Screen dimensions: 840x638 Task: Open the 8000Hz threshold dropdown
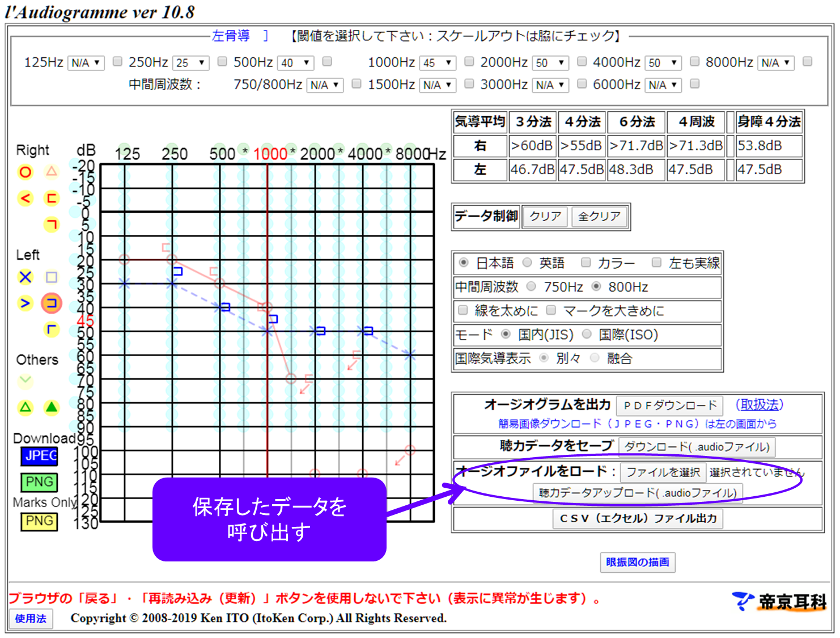pyautogui.click(x=776, y=62)
